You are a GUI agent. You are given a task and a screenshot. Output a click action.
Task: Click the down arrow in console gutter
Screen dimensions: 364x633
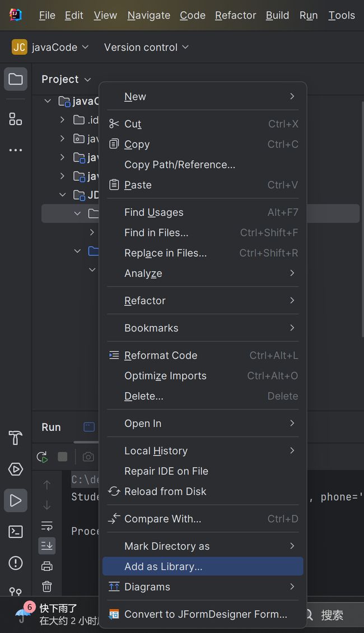(47, 505)
